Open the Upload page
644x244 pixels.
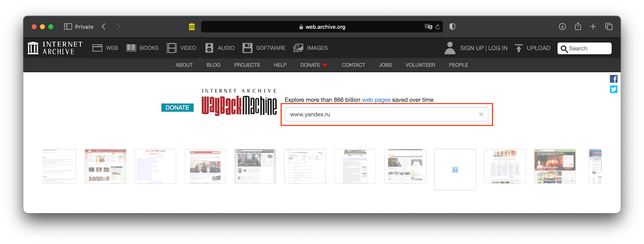(533, 48)
